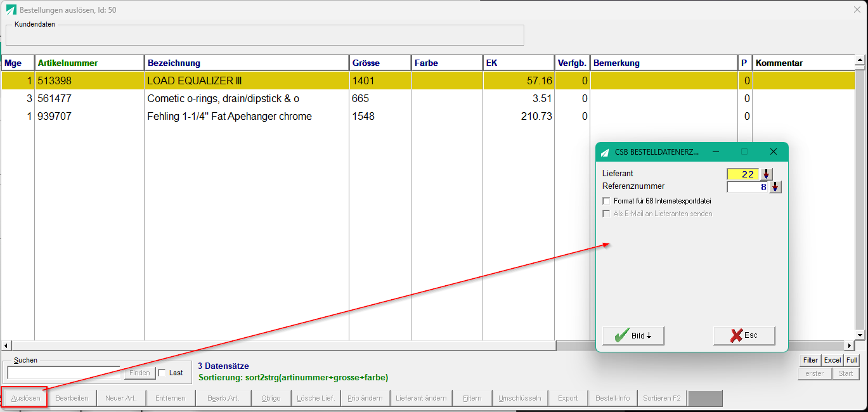Sort by the Grösse column header

[380, 63]
